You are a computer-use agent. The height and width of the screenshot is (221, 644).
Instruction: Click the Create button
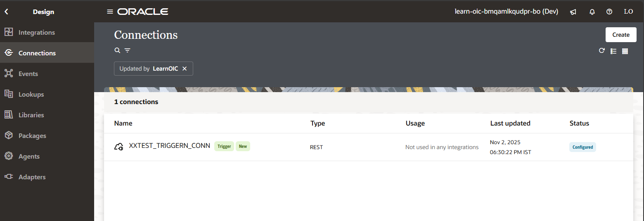(620, 35)
